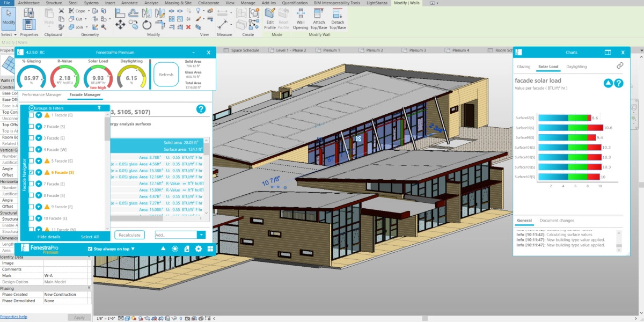
Task: Click the help question mark in Facade Manager
Action: (201, 109)
